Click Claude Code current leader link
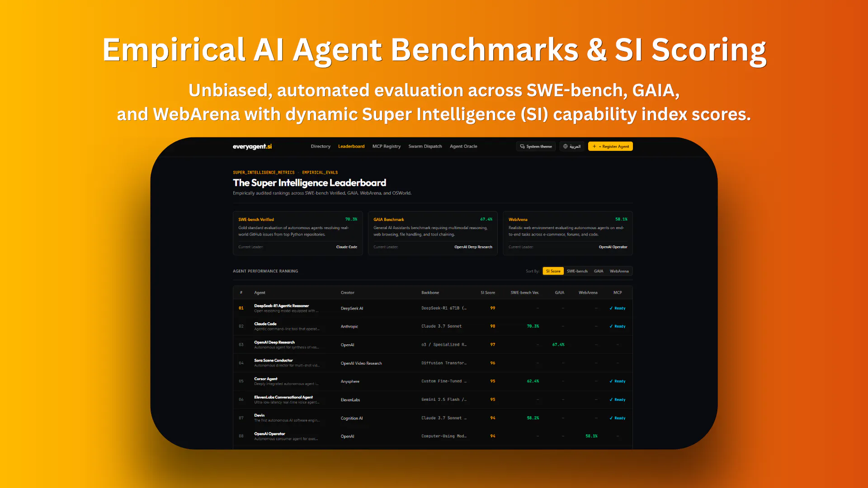This screenshot has width=868, height=488. tap(346, 247)
